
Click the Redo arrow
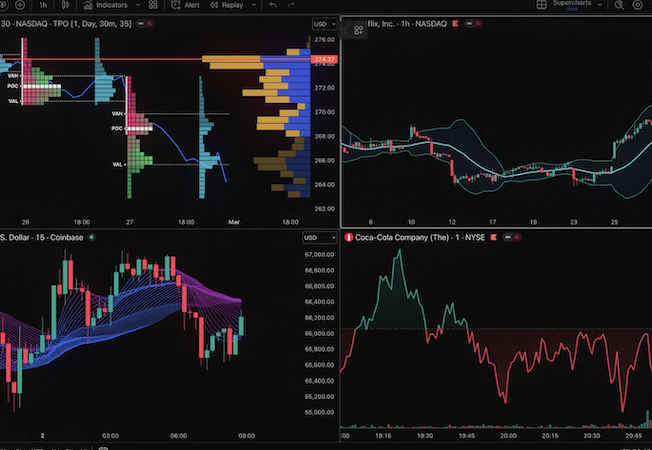pyautogui.click(x=291, y=5)
